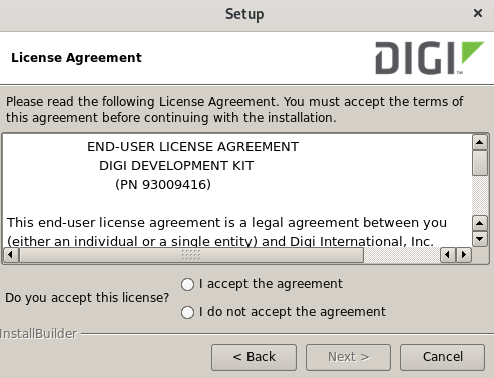This screenshot has width=494, height=378.
Task: Click the topmost up arrow of license scrollbar
Action: pyautogui.click(x=480, y=143)
